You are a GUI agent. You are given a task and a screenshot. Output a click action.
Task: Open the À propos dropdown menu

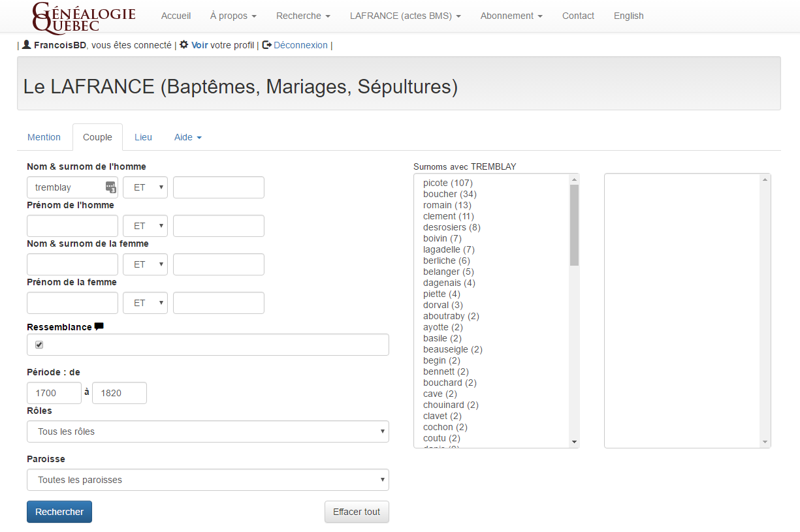click(233, 16)
